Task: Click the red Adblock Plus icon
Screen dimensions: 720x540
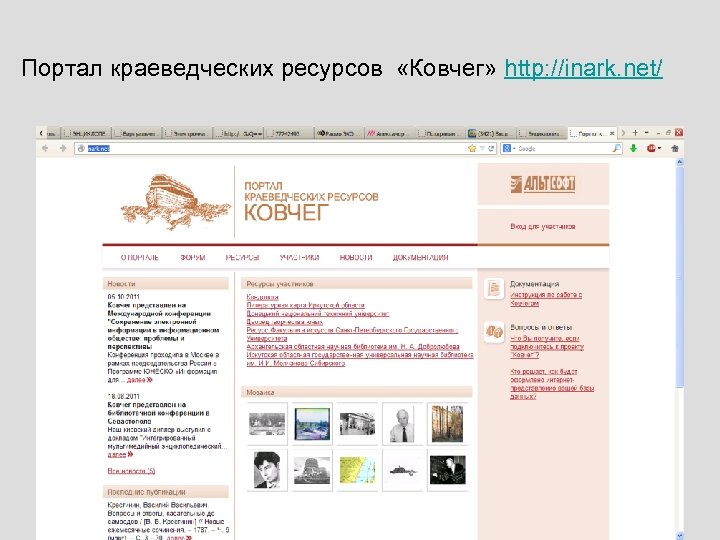Action: (651, 148)
